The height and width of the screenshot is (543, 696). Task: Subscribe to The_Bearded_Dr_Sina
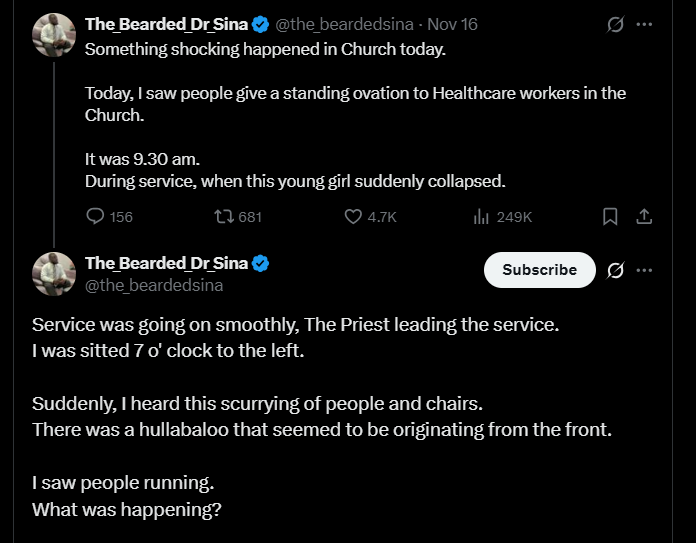[x=539, y=270]
